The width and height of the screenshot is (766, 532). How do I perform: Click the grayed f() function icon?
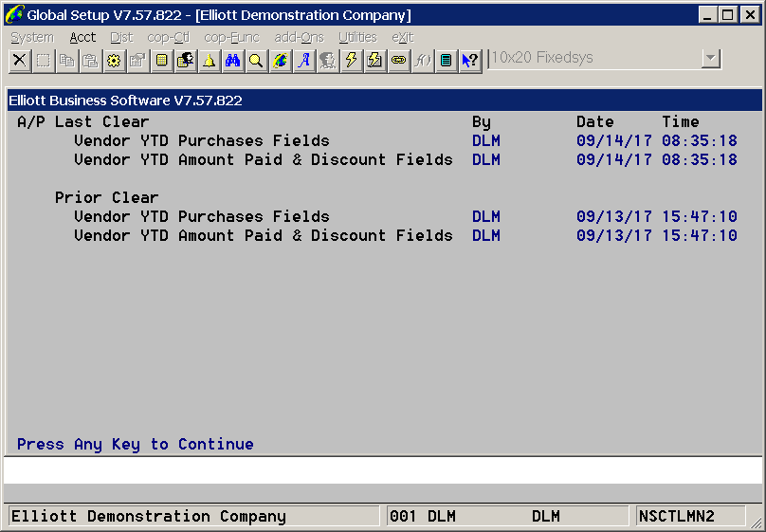tap(422, 61)
